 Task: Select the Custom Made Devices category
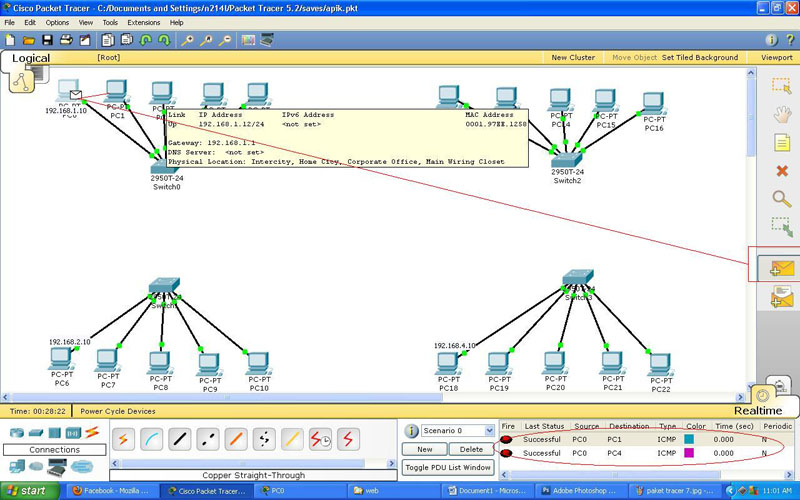click(x=58, y=466)
